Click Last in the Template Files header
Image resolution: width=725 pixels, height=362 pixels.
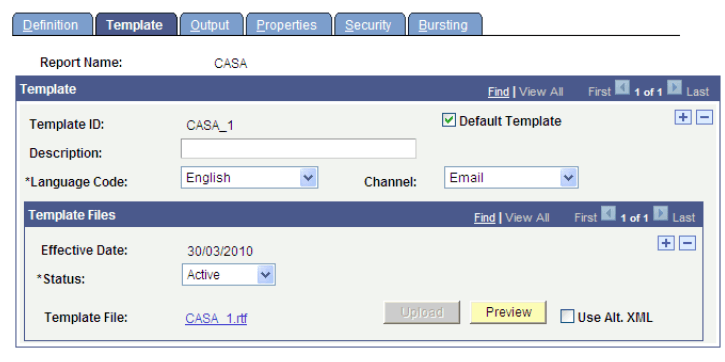click(x=683, y=217)
